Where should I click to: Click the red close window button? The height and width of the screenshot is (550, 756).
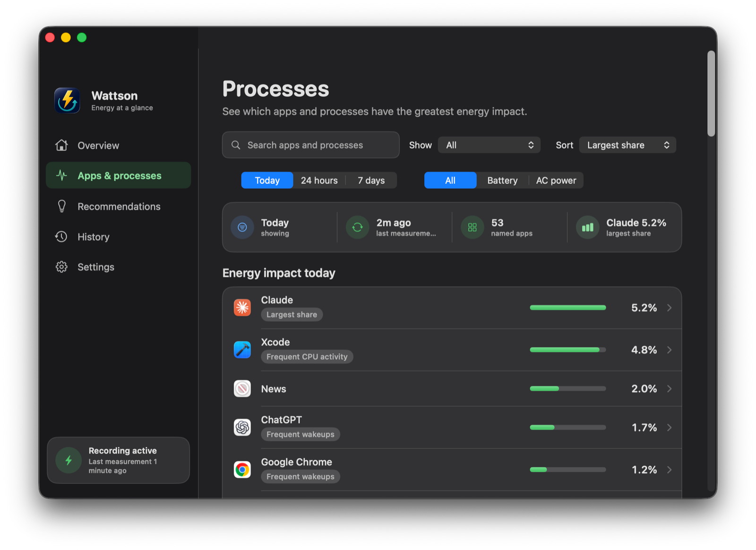tap(50, 37)
